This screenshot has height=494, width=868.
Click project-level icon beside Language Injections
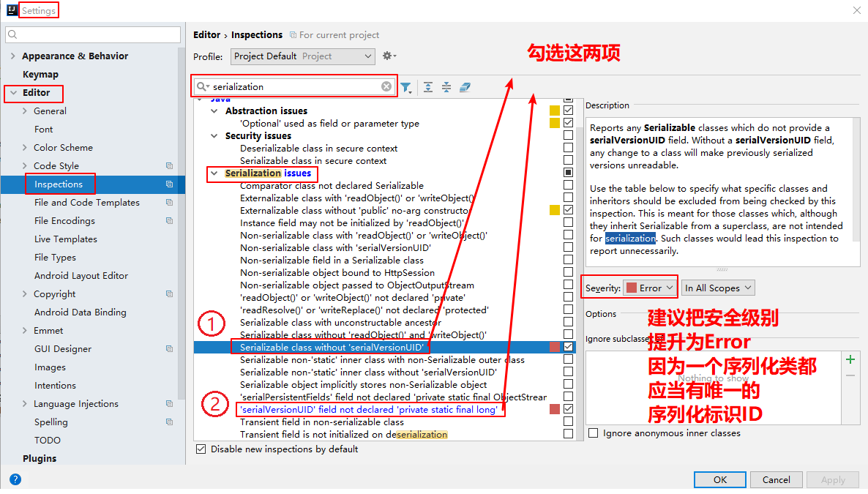(x=169, y=403)
